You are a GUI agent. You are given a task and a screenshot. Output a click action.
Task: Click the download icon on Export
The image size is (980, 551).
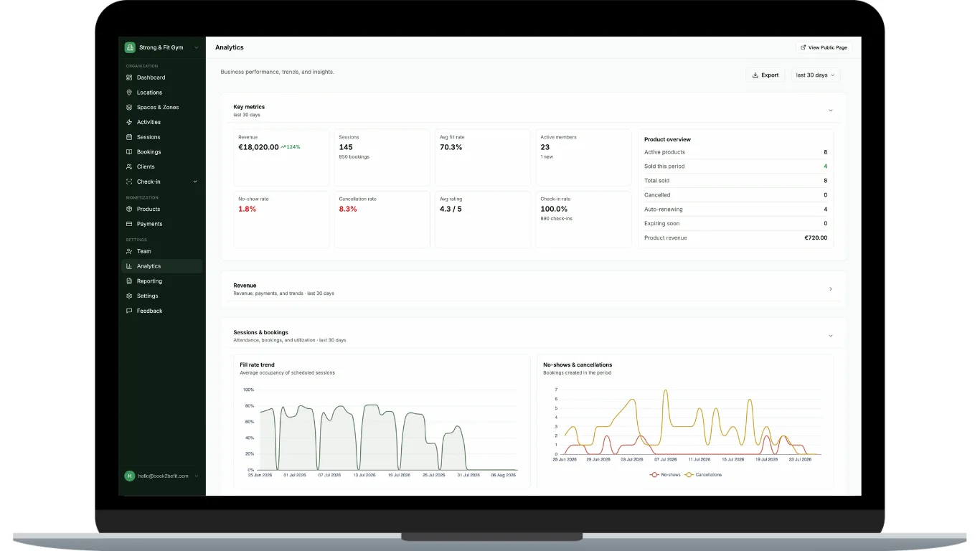point(755,75)
